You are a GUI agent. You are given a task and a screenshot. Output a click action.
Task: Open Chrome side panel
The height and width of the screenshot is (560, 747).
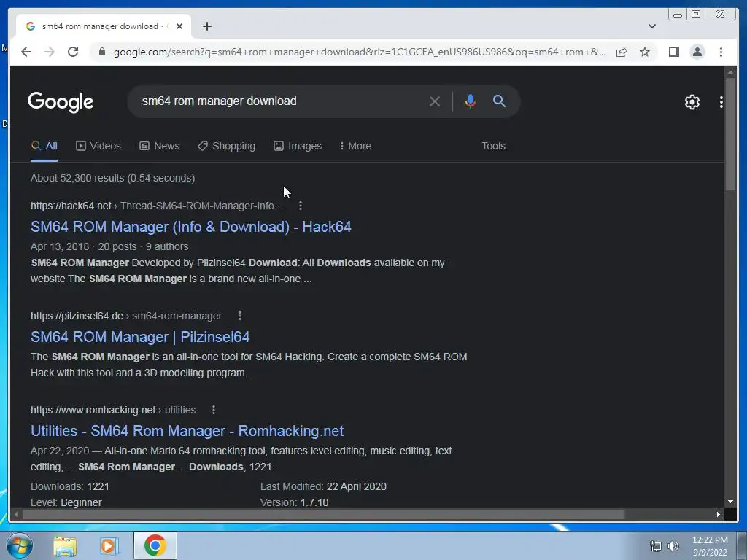[x=673, y=52]
